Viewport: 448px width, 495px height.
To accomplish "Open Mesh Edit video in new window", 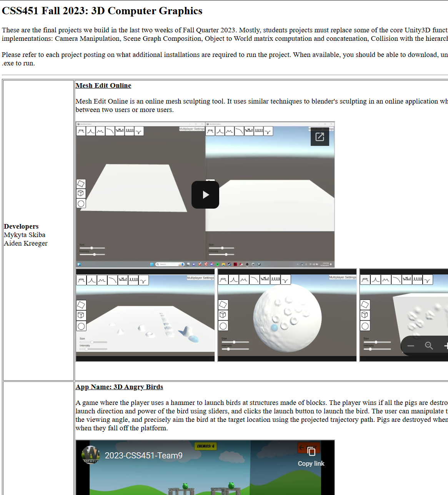I will [320, 137].
